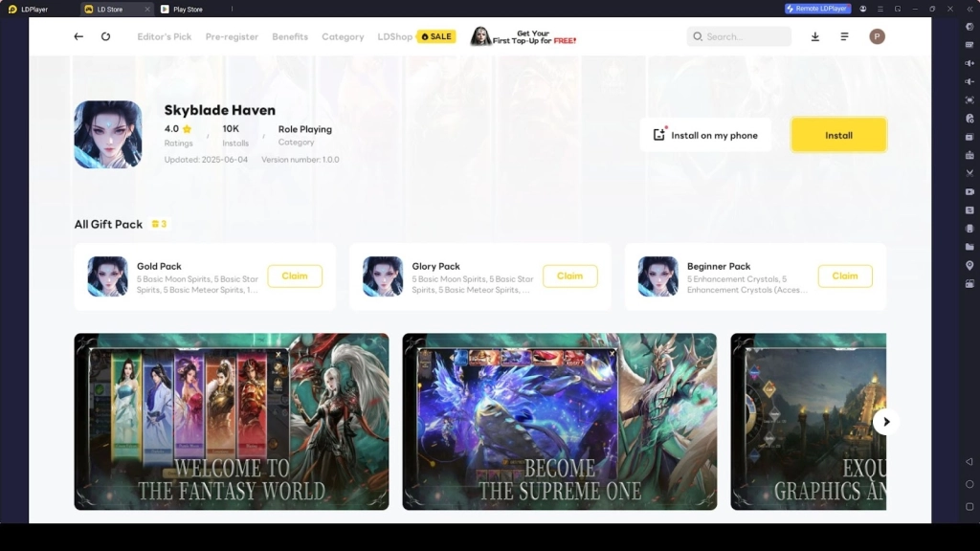Click Android home circle in sidebar
Viewport: 980px width, 551px height.
pyautogui.click(x=969, y=484)
